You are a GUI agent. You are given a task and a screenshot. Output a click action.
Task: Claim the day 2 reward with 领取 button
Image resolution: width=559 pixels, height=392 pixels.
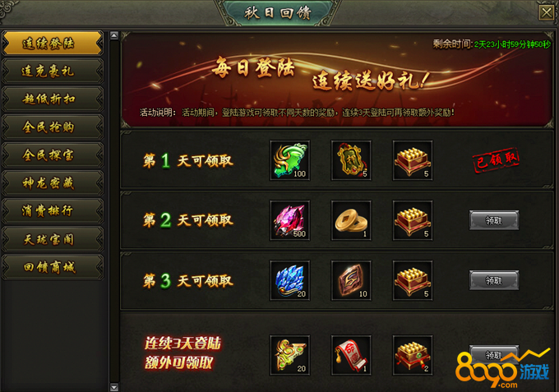[x=494, y=220]
